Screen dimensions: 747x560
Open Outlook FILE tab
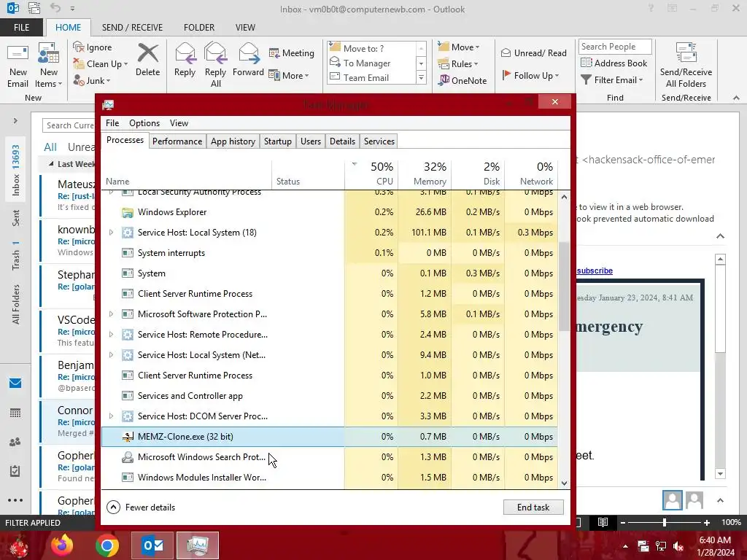[21, 28]
